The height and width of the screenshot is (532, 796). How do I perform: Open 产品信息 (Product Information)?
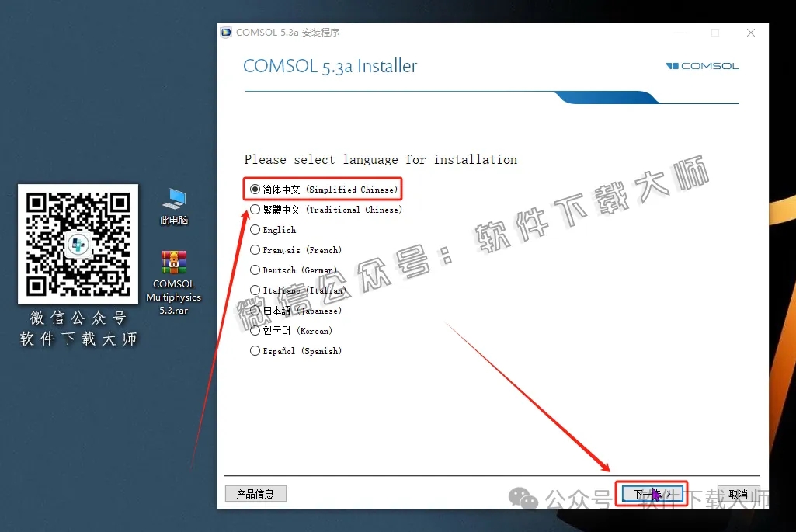[x=255, y=493]
